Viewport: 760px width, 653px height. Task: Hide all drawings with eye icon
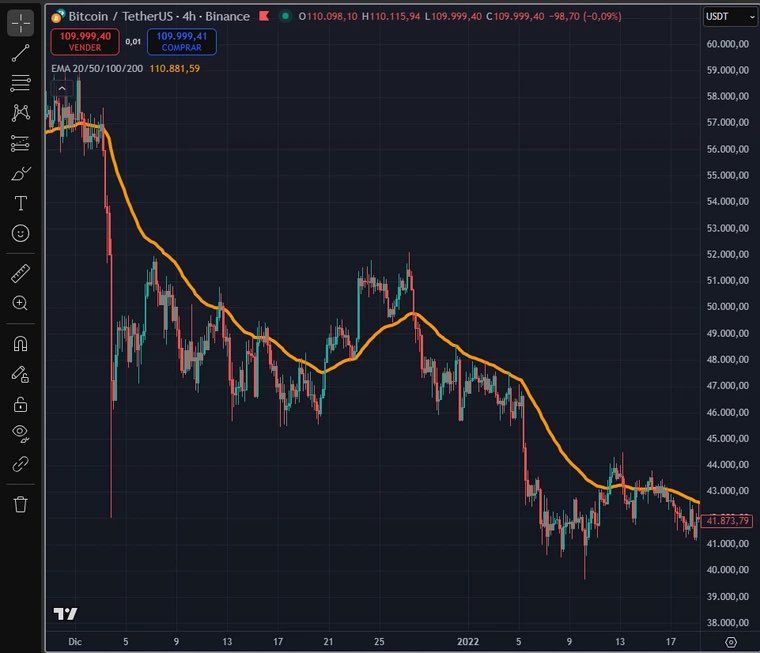(20, 433)
